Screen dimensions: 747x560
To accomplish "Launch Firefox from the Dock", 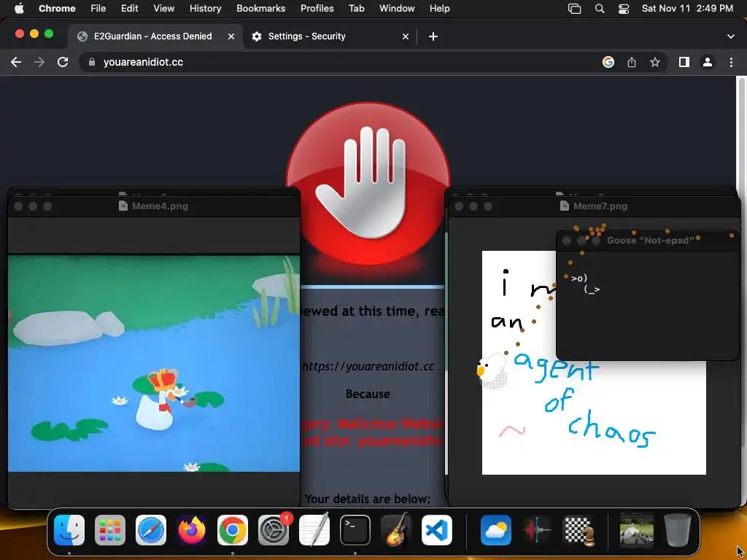I will (x=192, y=530).
